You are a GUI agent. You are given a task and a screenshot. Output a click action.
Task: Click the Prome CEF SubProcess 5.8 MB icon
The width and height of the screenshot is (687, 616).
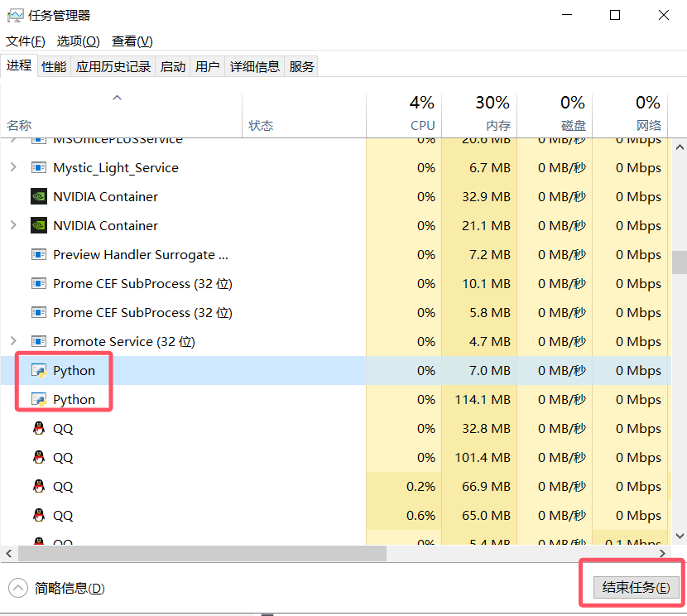tap(39, 312)
